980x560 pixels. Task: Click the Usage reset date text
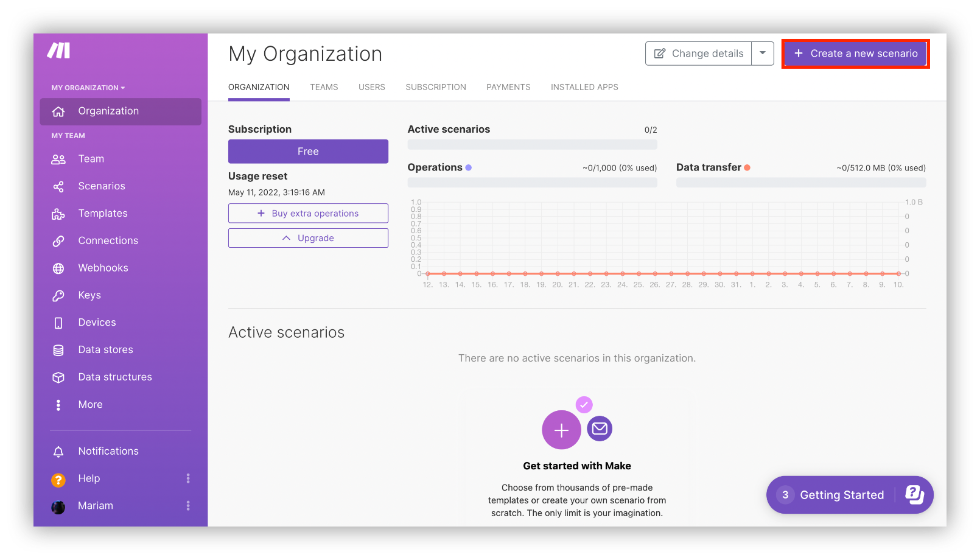coord(276,192)
